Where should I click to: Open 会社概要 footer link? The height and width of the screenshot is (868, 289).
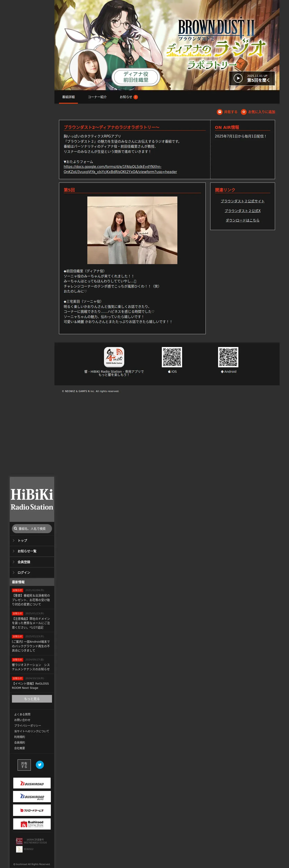point(20,748)
